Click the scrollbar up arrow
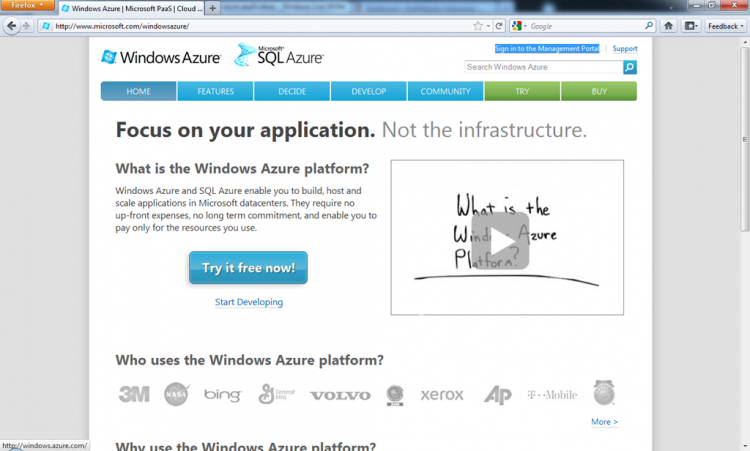Viewport: 750px width, 451px height. pyautogui.click(x=745, y=42)
